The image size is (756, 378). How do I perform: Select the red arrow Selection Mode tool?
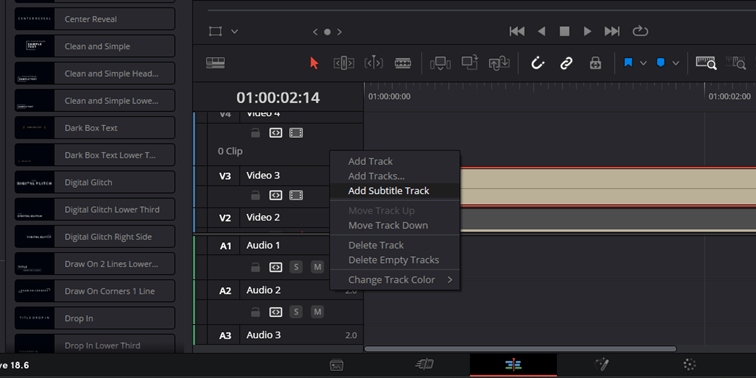pos(314,63)
